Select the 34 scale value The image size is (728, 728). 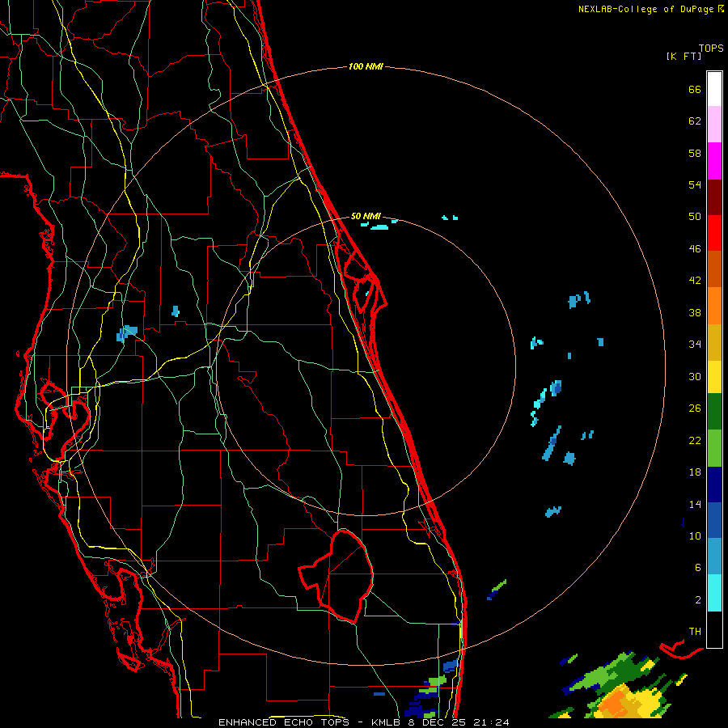coord(695,345)
